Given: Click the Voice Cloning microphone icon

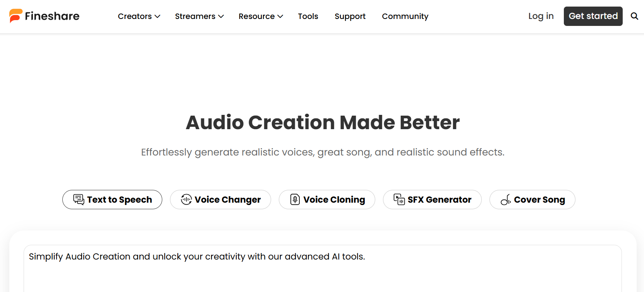Looking at the screenshot, I should coord(295,200).
